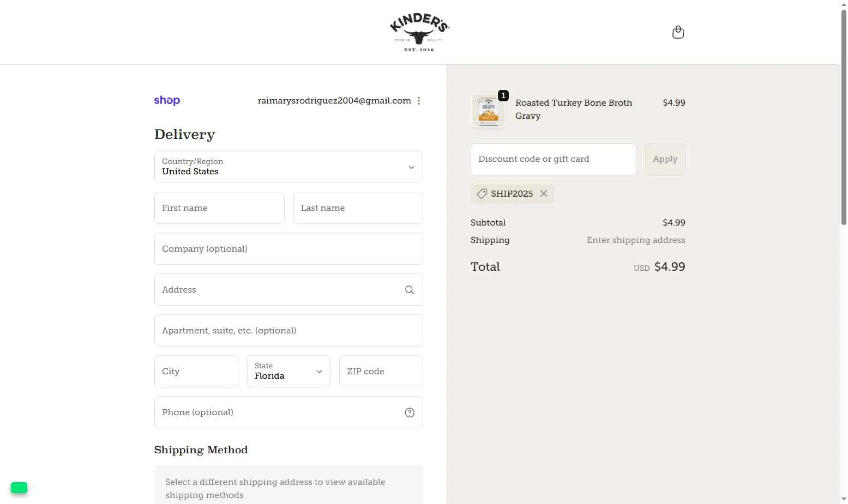
Task: Remove the SHIP2025 discount code
Action: 544,193
